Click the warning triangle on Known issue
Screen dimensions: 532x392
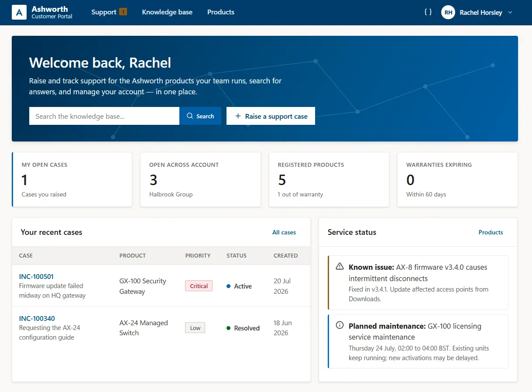pyautogui.click(x=340, y=266)
